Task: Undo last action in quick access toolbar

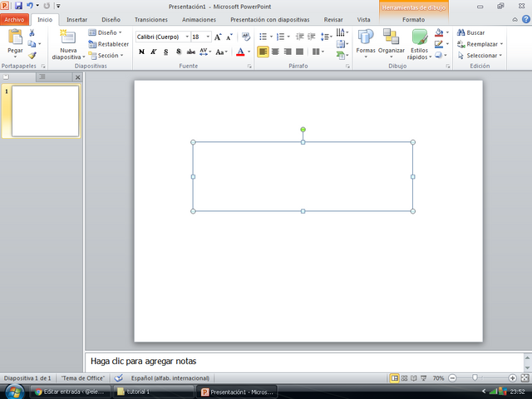Action: 30,6
